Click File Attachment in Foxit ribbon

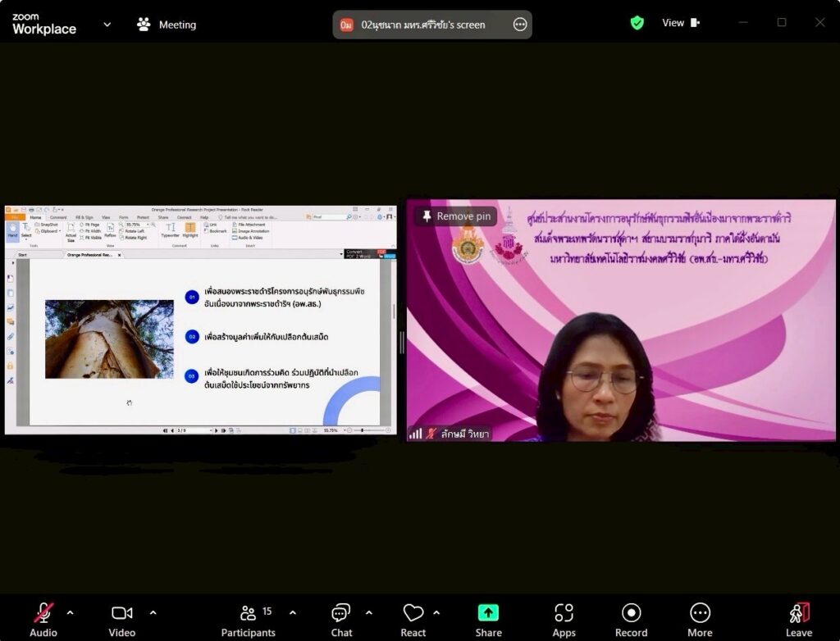click(x=249, y=225)
